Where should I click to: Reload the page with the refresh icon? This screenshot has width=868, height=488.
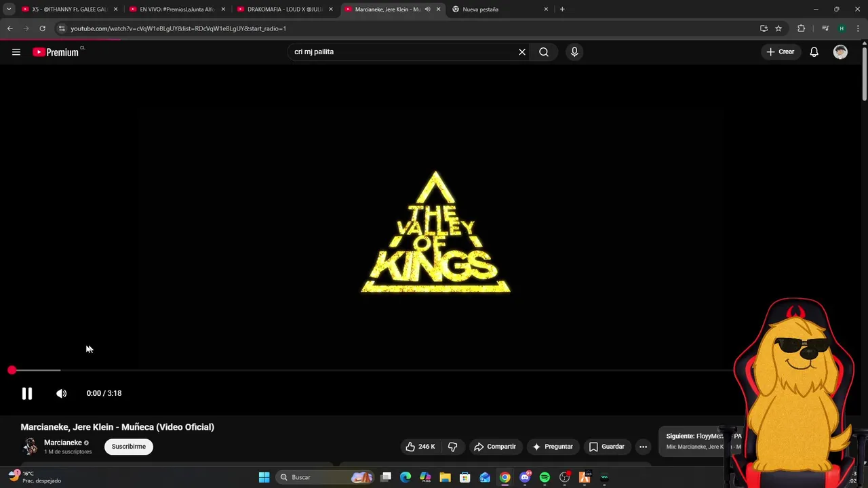point(42,28)
